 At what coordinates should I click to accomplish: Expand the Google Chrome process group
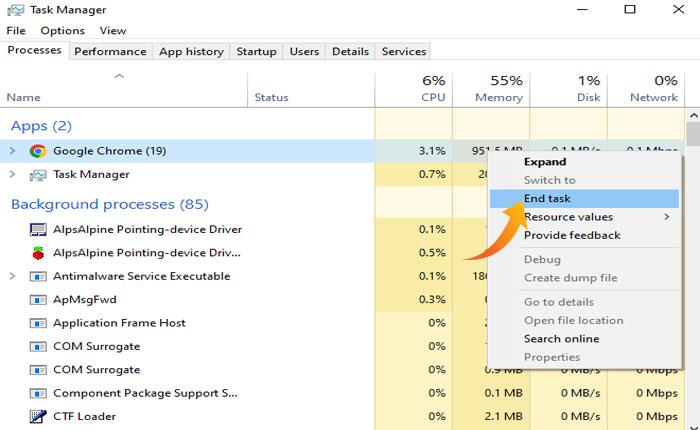click(12, 151)
